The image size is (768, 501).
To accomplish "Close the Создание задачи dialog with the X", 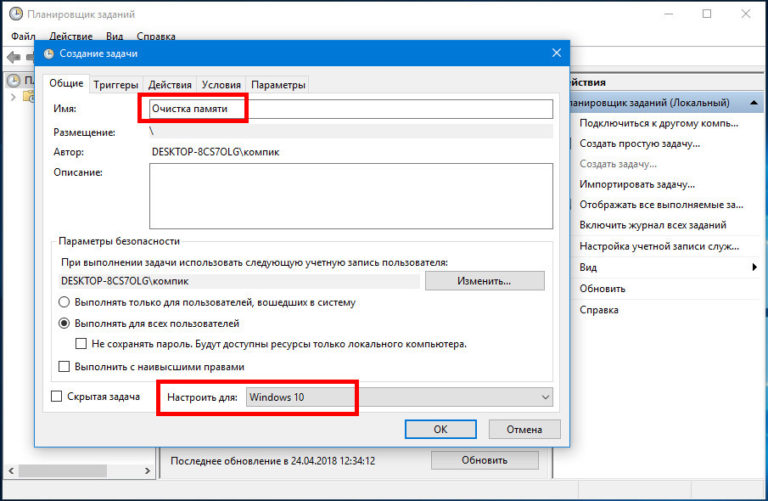I will coord(556,53).
